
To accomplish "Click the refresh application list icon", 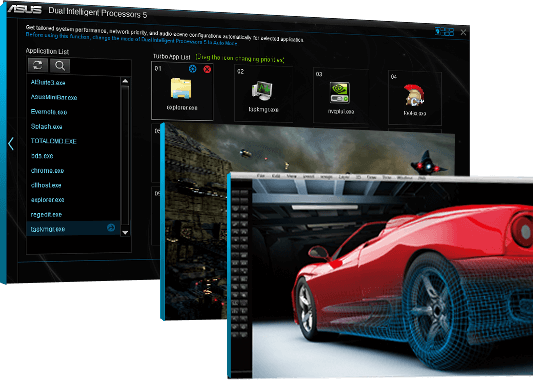I will (38, 65).
